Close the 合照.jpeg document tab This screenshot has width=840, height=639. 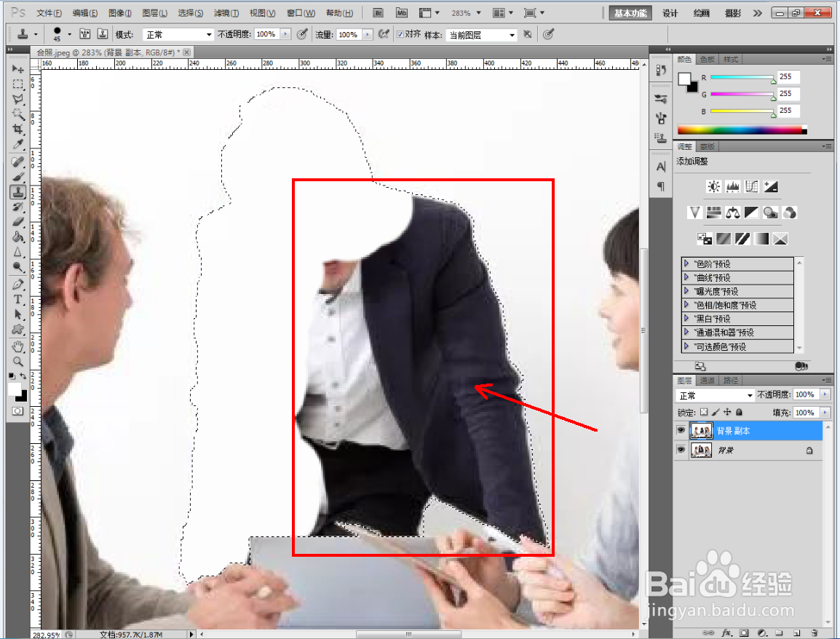tap(186, 52)
